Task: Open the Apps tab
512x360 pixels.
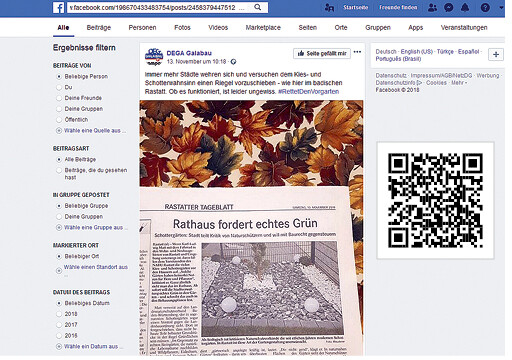Action: [x=415, y=28]
